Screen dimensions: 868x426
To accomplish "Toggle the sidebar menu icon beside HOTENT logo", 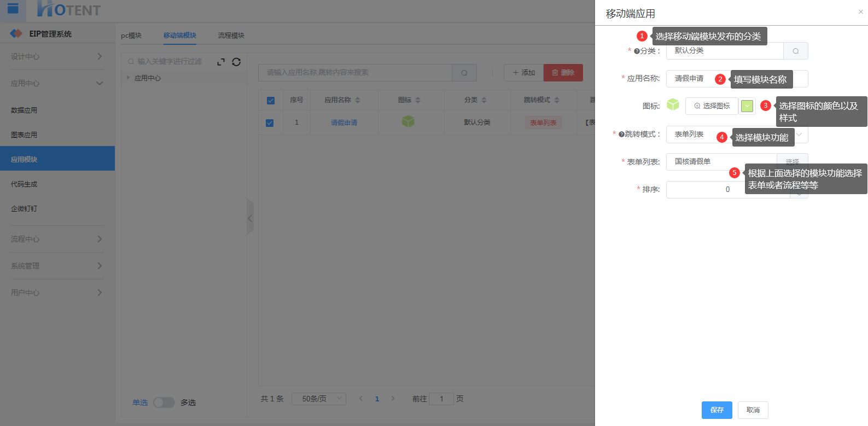I will 13,8.
